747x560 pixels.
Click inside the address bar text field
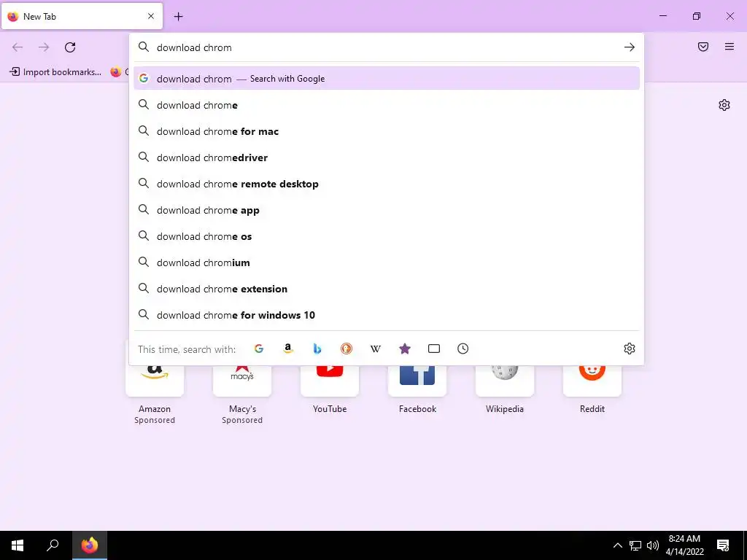386,47
